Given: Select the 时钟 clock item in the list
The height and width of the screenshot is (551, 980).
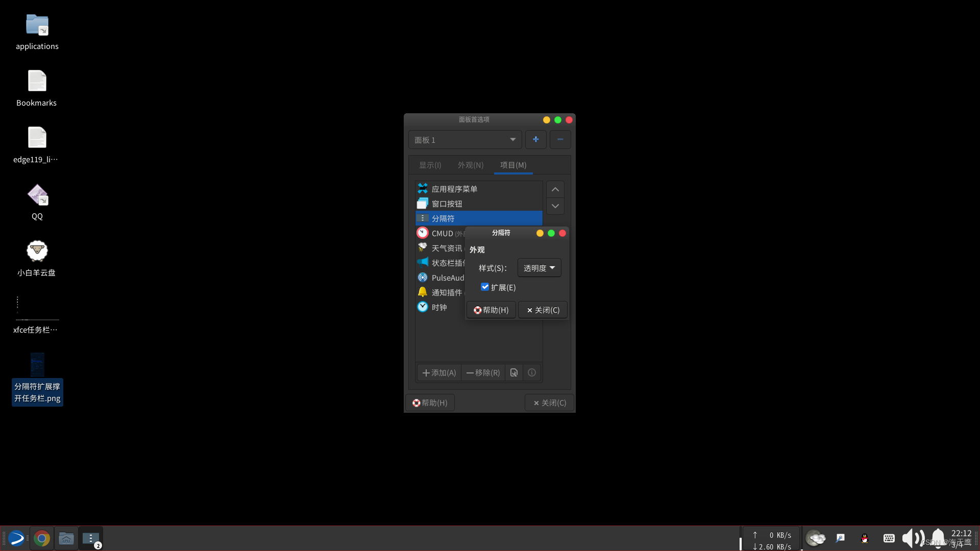Looking at the screenshot, I should 439,307.
